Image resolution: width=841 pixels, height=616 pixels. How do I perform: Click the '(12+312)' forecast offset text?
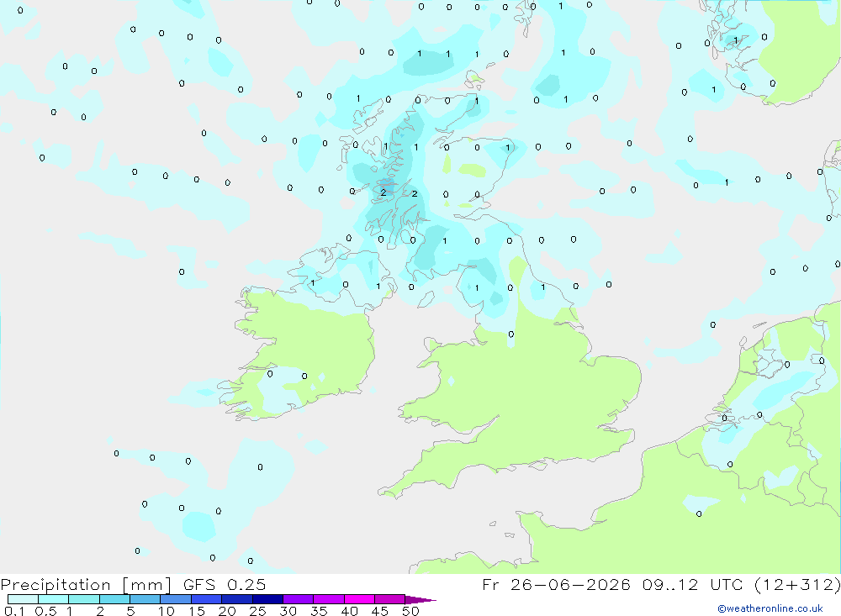[x=797, y=584]
